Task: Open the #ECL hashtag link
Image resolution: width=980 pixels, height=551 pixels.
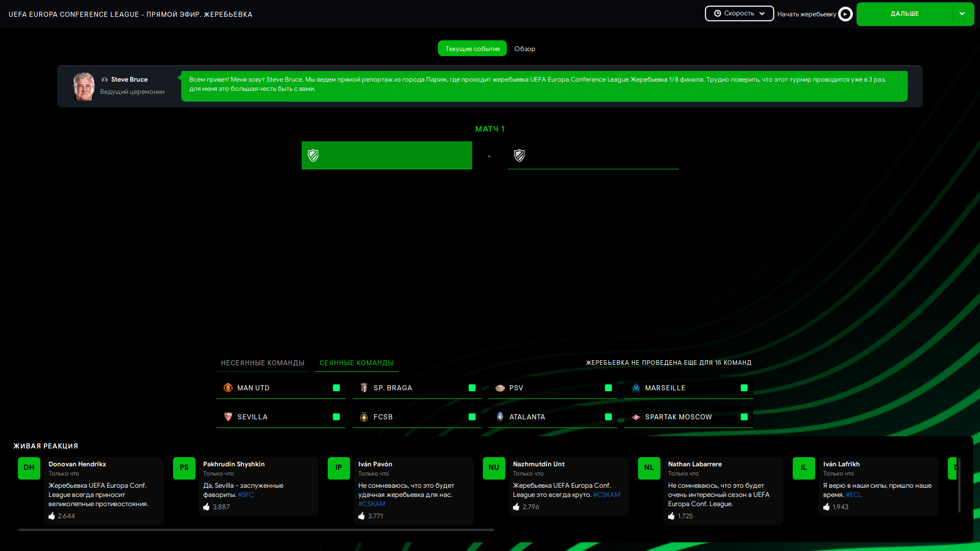Action: tap(853, 494)
